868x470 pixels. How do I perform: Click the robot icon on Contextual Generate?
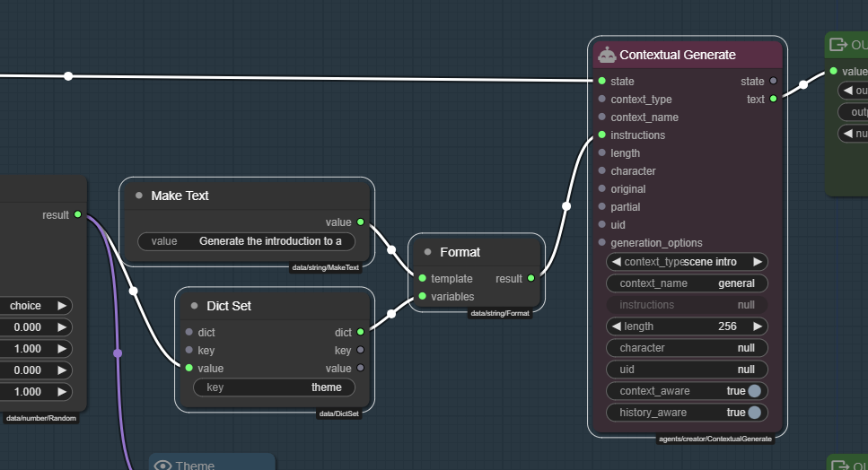[x=607, y=55]
